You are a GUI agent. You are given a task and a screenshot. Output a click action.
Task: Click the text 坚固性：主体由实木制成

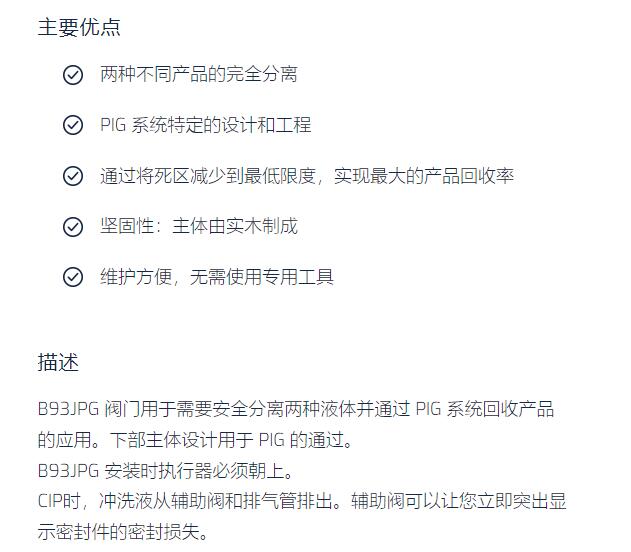point(199,226)
